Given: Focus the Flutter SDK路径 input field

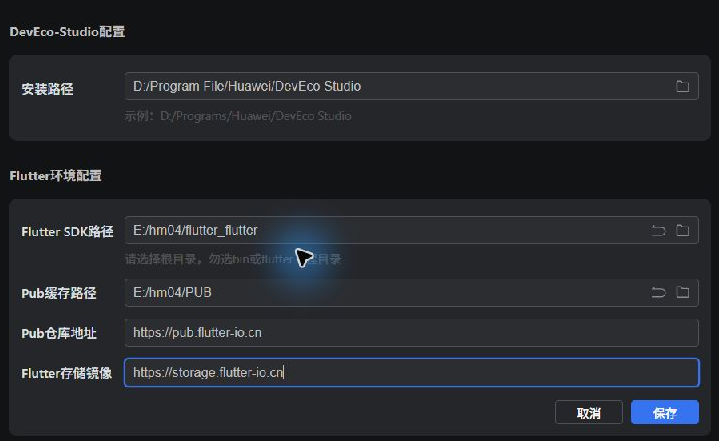Looking at the screenshot, I should (x=411, y=230).
